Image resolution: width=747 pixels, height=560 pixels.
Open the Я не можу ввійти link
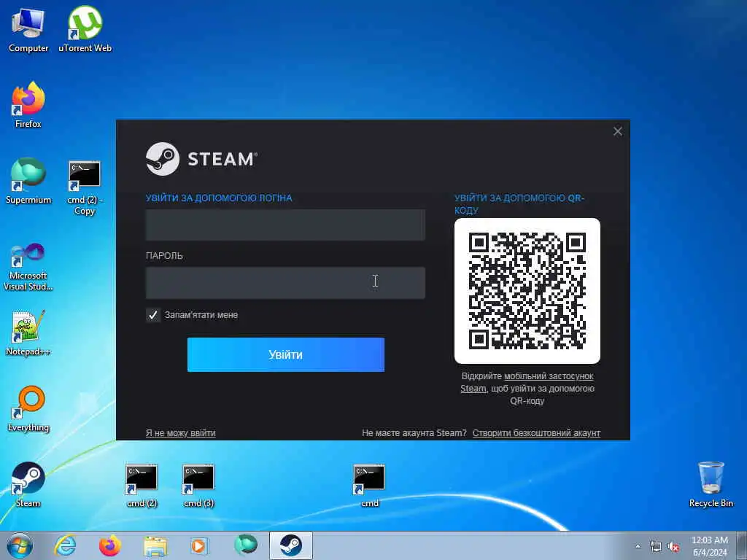tap(181, 433)
